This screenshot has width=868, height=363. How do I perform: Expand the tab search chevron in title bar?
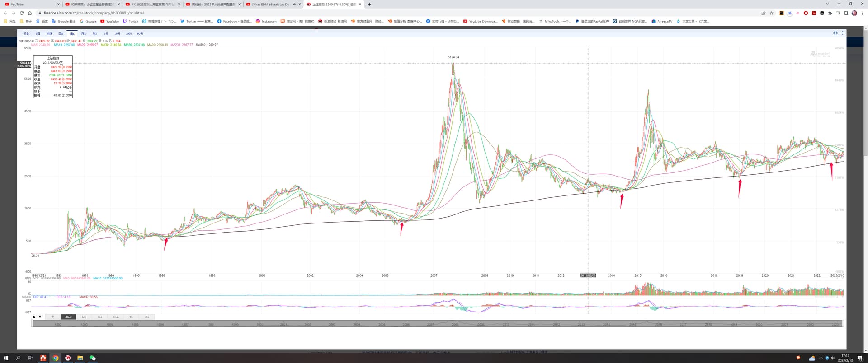pos(827,4)
